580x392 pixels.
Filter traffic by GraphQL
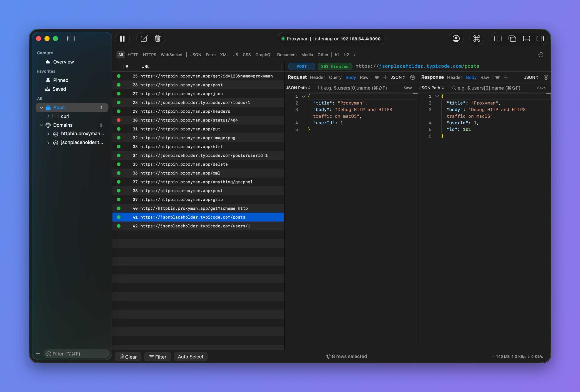pyautogui.click(x=264, y=55)
